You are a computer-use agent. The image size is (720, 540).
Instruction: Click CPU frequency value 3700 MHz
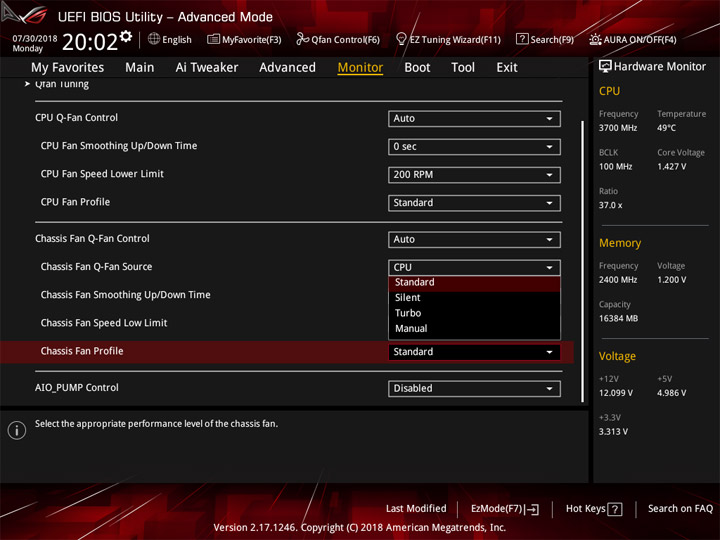click(x=618, y=128)
